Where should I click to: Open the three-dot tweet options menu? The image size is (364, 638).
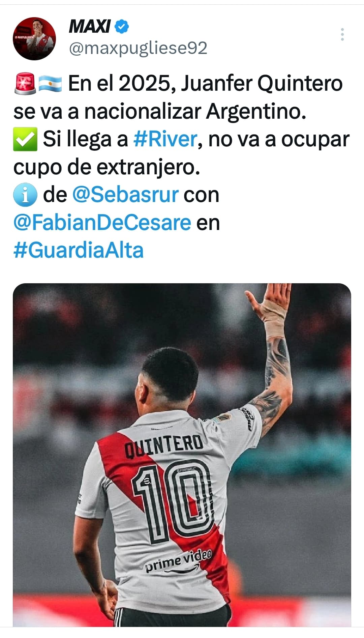coord(342,34)
